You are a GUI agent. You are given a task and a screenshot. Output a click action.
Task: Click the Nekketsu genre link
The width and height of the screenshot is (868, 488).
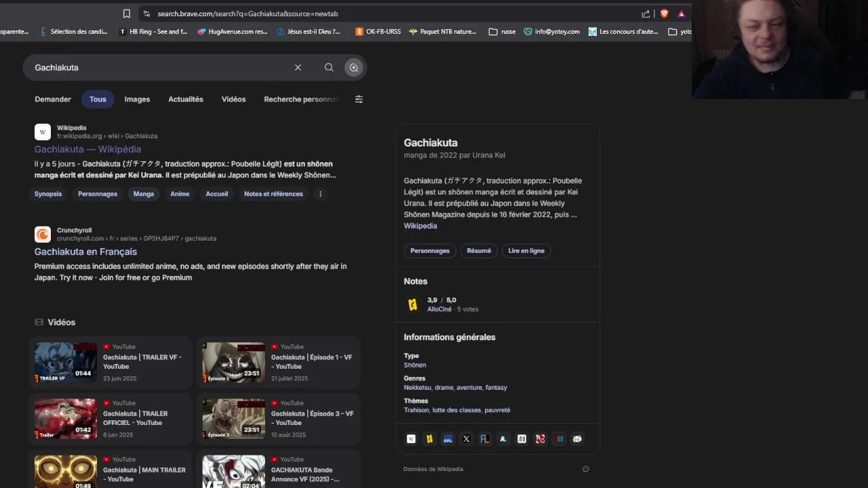(x=417, y=388)
